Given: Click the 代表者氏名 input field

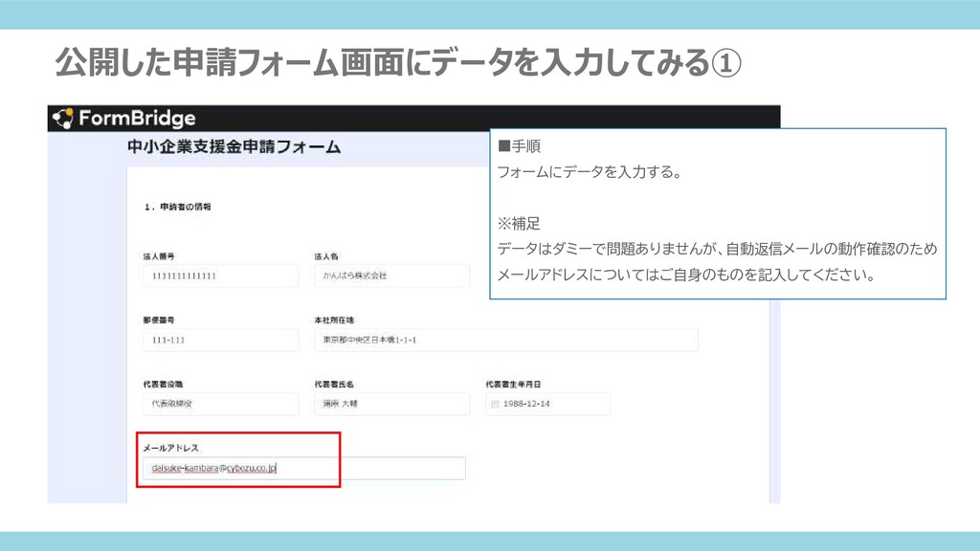Looking at the screenshot, I should coord(391,405).
